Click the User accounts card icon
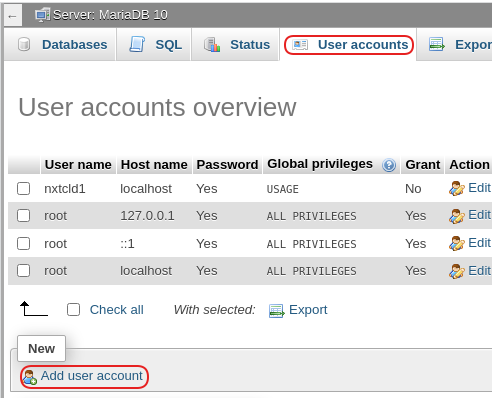Viewport: 492px width, 398px height. 300,45
